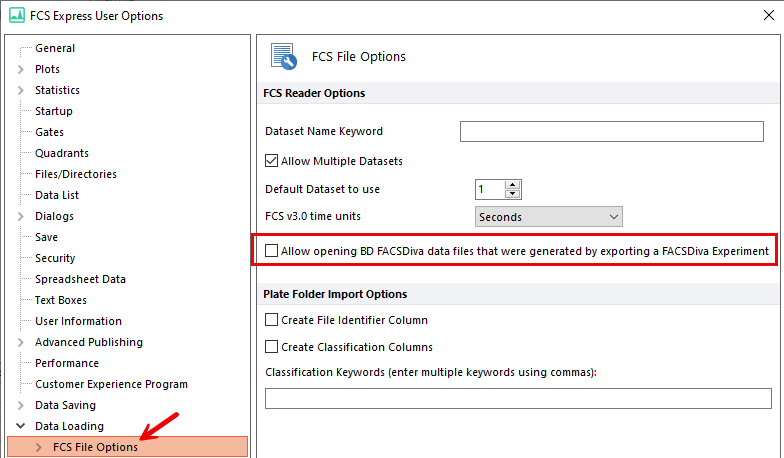This screenshot has height=458, width=784.
Task: Open the Gates options page
Action: 49,132
